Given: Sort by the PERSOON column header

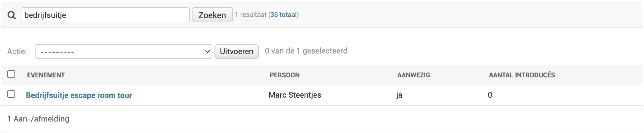Looking at the screenshot, I should (284, 75).
